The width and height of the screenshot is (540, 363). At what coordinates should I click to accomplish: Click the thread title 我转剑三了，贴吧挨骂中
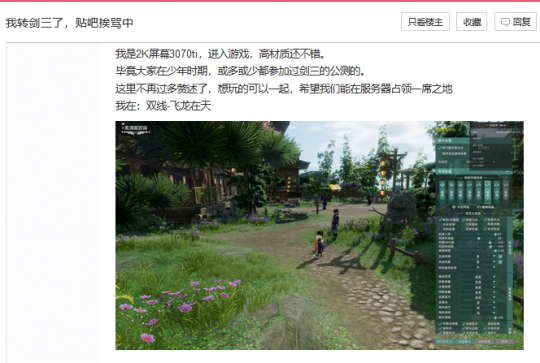pyautogui.click(x=69, y=23)
